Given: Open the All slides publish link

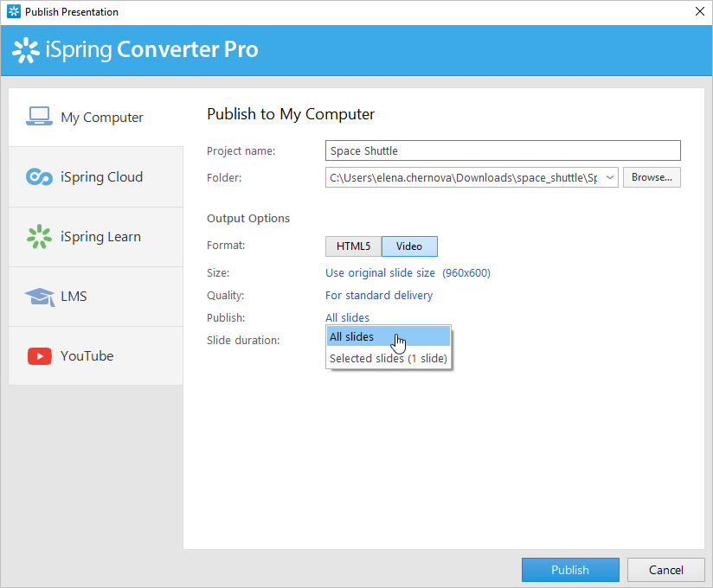Looking at the screenshot, I should (347, 317).
